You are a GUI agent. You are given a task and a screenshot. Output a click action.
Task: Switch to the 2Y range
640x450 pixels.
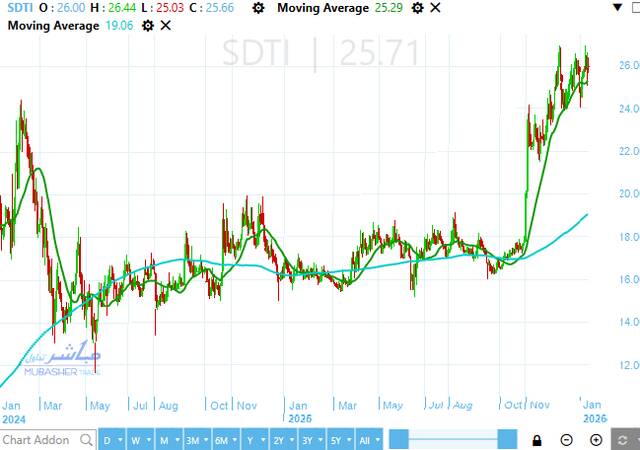click(284, 439)
